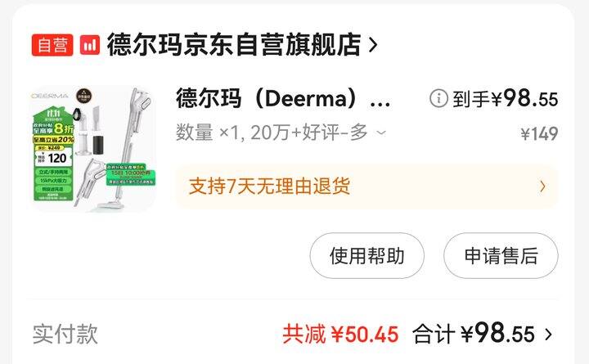Click the 到手¥98.55 price text
The width and height of the screenshot is (589, 364).
pos(506,99)
